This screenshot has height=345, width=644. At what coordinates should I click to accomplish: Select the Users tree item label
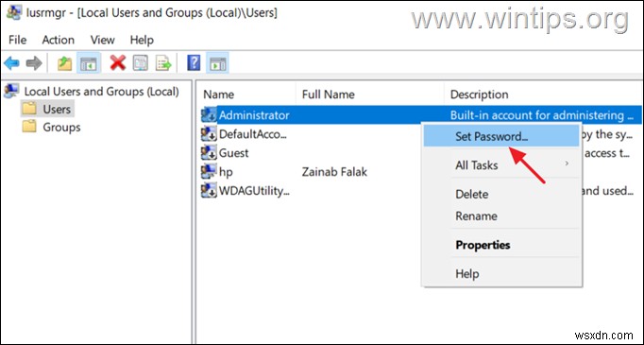point(57,110)
